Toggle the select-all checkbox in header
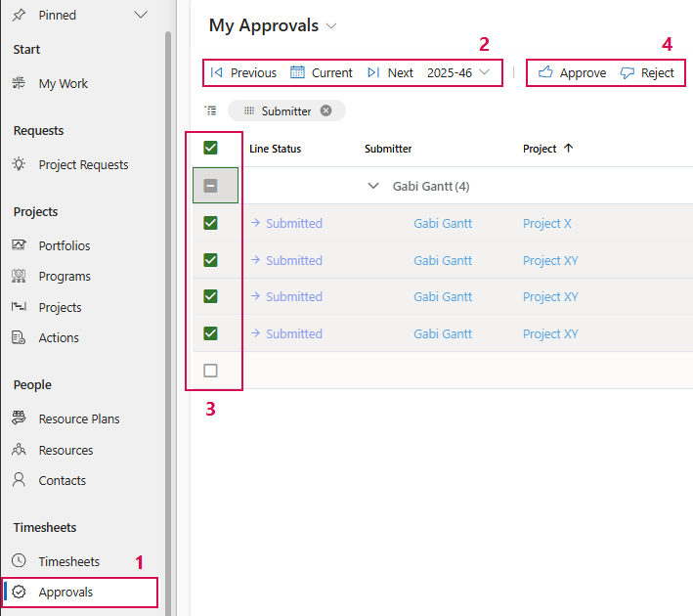 (x=210, y=149)
